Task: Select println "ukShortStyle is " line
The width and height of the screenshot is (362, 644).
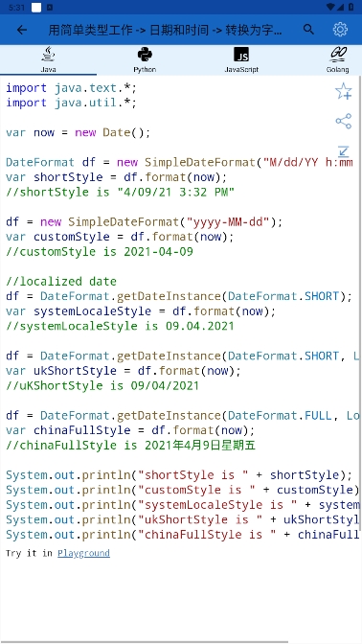Action: pyautogui.click(x=183, y=520)
